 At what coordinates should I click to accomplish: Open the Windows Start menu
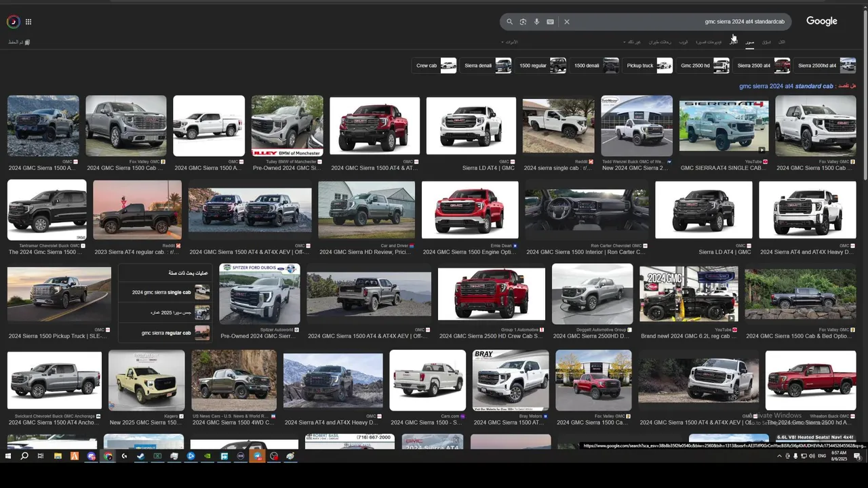(8, 456)
